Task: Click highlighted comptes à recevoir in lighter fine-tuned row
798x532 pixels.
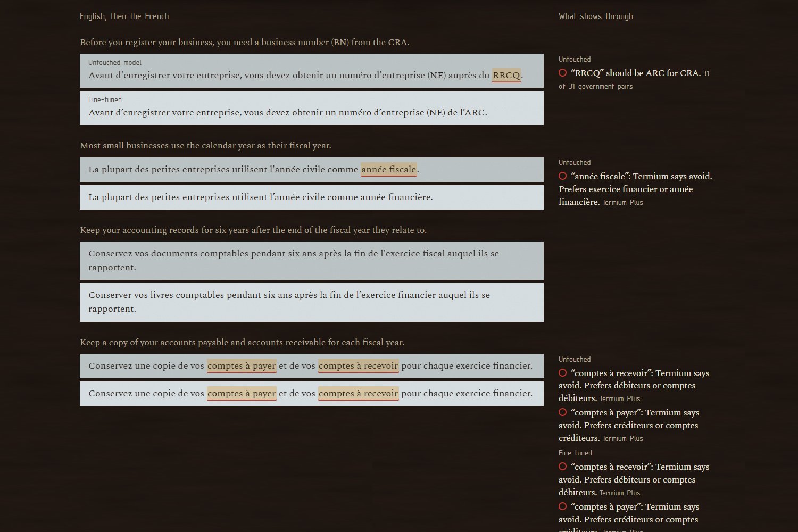Action: point(358,394)
